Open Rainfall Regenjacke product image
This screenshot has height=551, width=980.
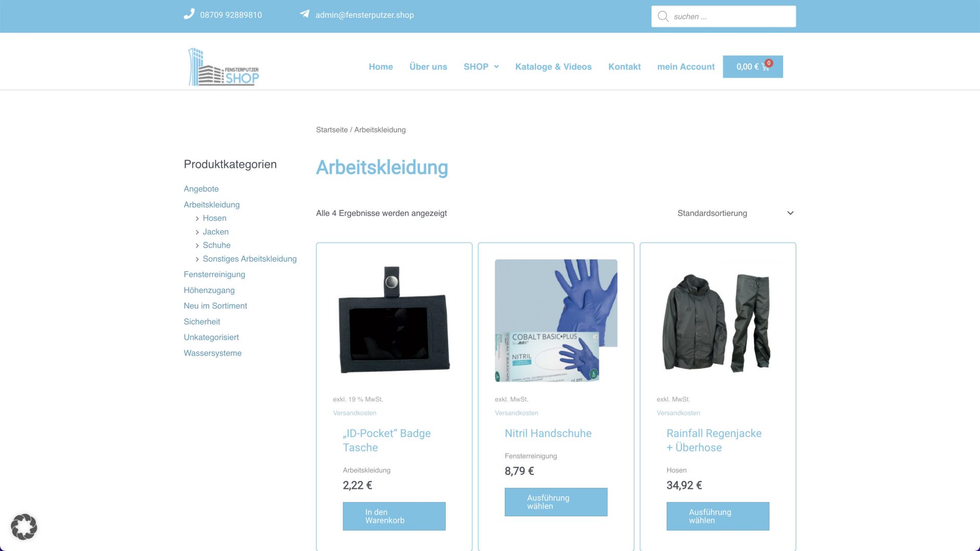[718, 320]
